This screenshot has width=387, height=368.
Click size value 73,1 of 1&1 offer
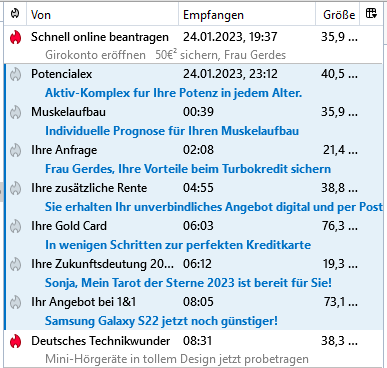pyautogui.click(x=341, y=302)
